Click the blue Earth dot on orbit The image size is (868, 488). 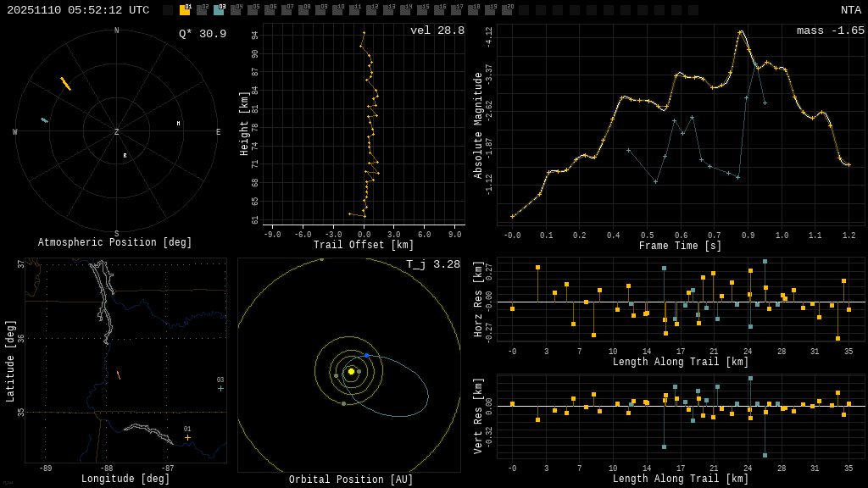(366, 355)
